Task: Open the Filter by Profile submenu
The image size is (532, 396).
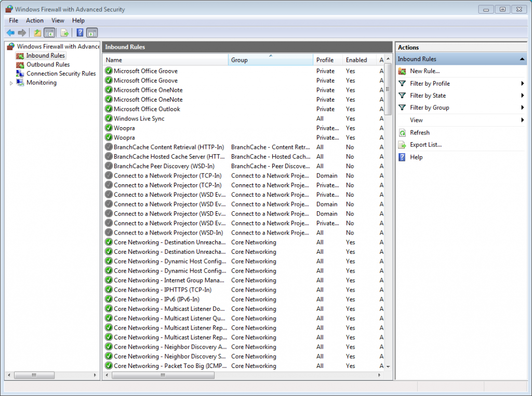Action: [431, 83]
